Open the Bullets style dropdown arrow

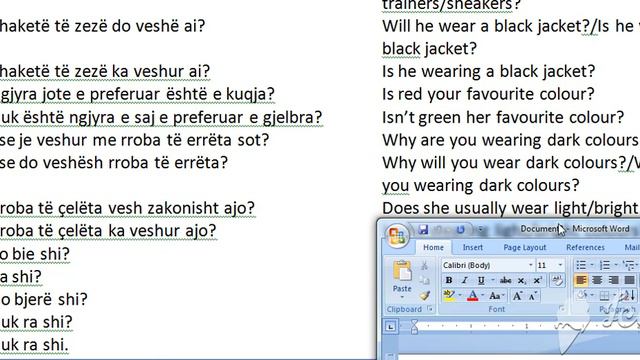click(x=592, y=265)
